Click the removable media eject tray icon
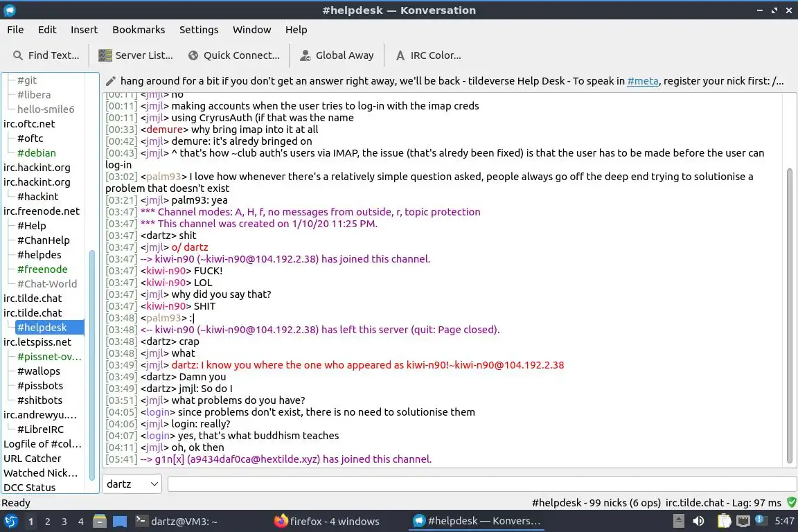 coord(678,521)
